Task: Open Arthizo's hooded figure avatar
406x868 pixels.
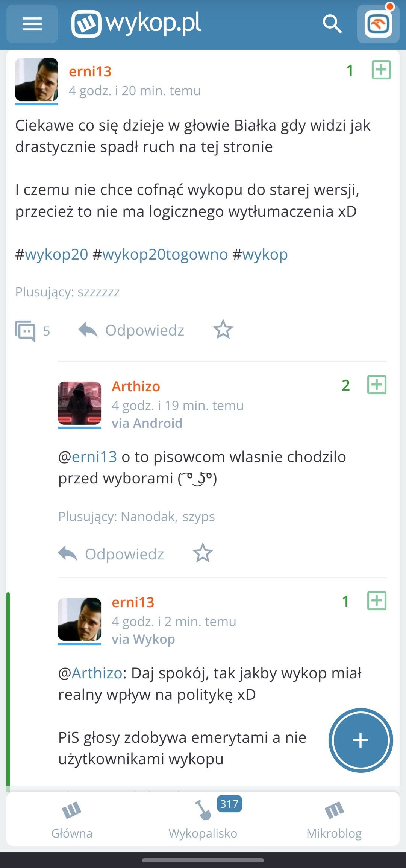Action: tap(79, 403)
